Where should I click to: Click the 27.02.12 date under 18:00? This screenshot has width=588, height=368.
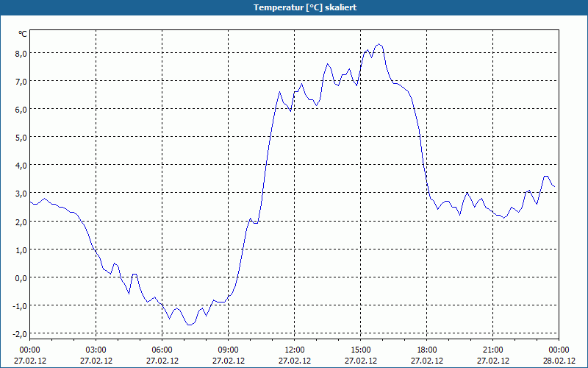427,361
